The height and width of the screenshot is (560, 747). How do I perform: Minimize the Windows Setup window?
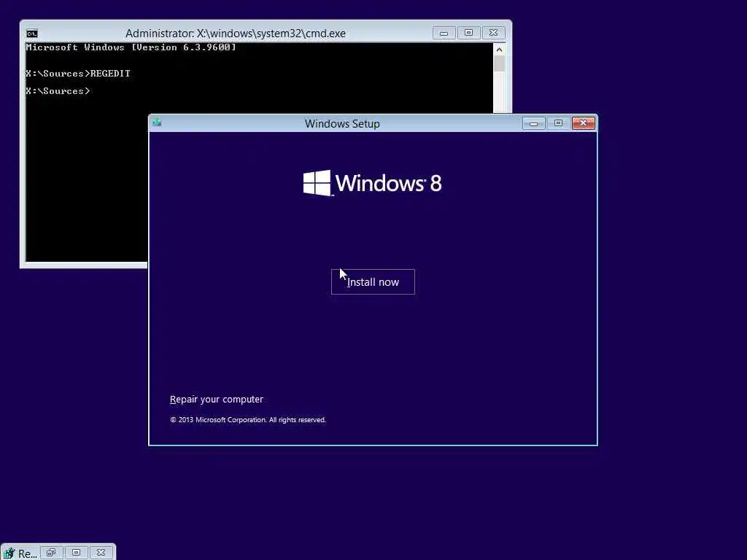(533, 123)
